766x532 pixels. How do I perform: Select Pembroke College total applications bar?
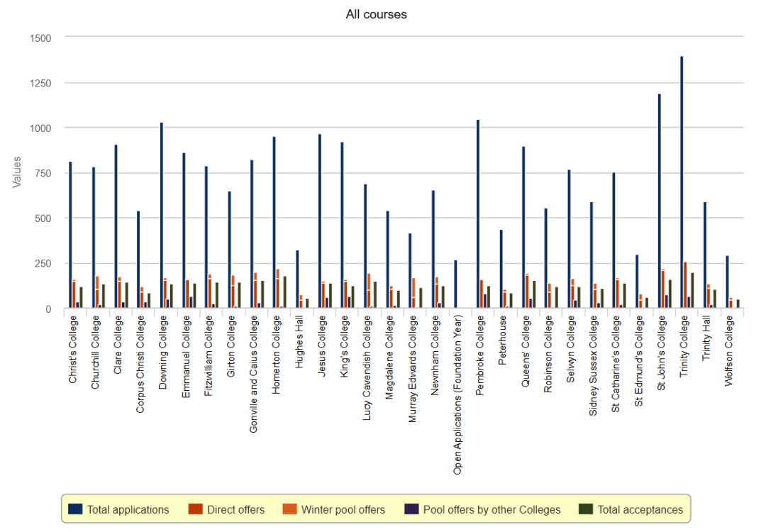pos(478,214)
